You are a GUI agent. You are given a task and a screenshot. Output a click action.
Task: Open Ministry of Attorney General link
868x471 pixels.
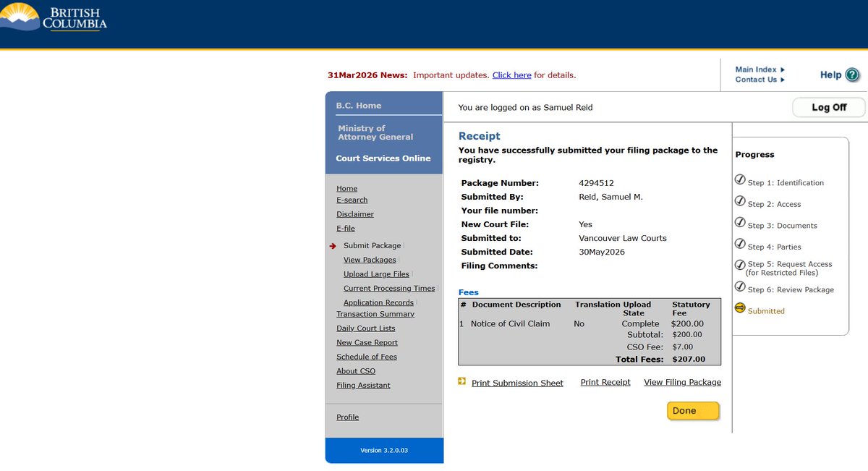375,132
